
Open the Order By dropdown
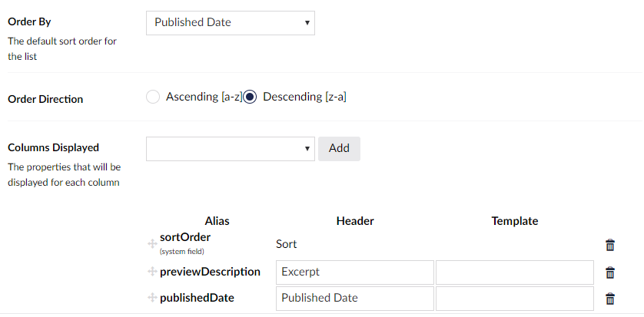pyautogui.click(x=230, y=22)
